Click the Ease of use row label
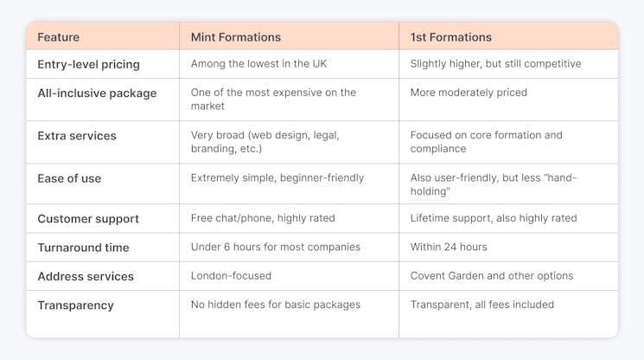The image size is (644, 360). [69, 178]
